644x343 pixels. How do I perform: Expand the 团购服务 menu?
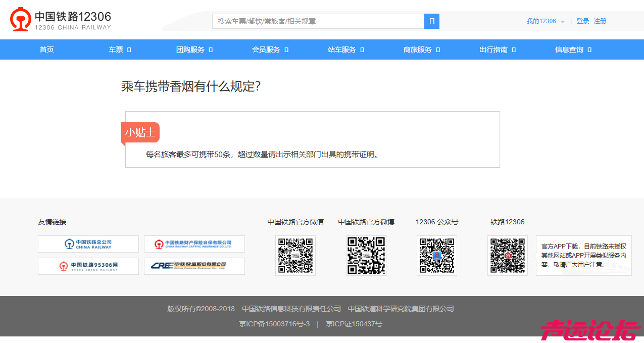coord(194,50)
